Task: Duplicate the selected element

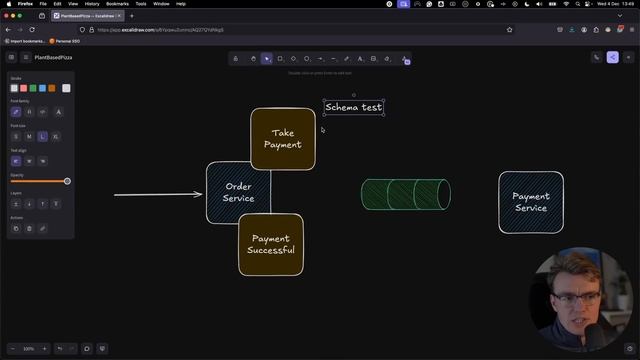Action: tap(16, 229)
